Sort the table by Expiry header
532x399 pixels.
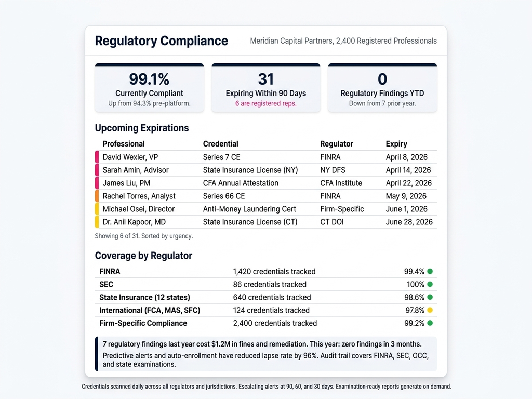tap(396, 144)
